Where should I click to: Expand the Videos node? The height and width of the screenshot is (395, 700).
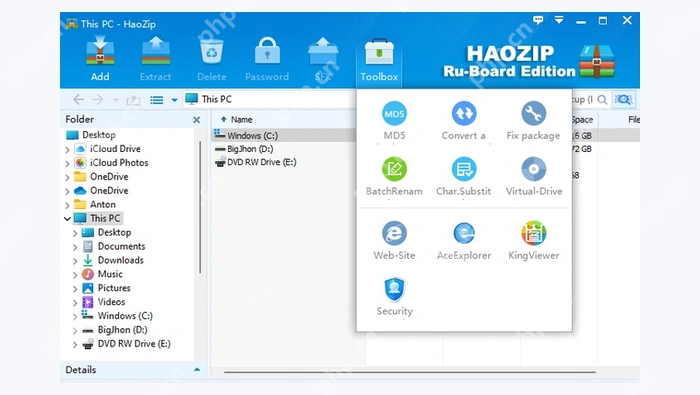(75, 303)
